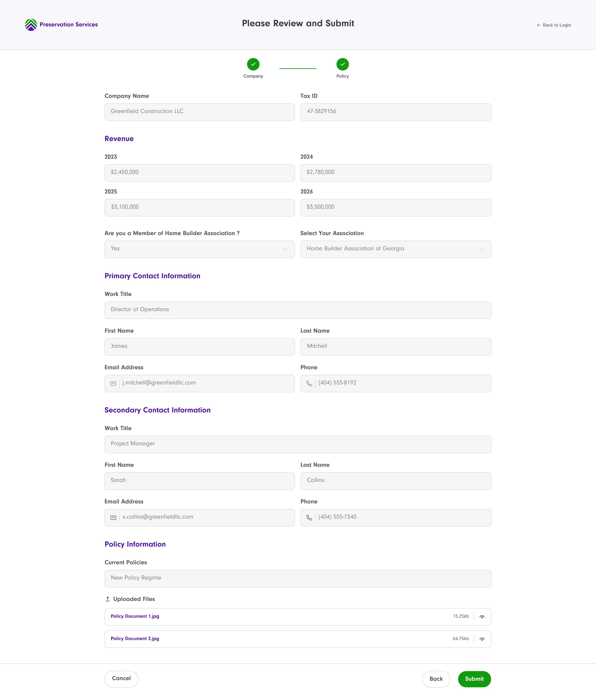Click the First Name field containing James
The image size is (596, 700).
199,347
